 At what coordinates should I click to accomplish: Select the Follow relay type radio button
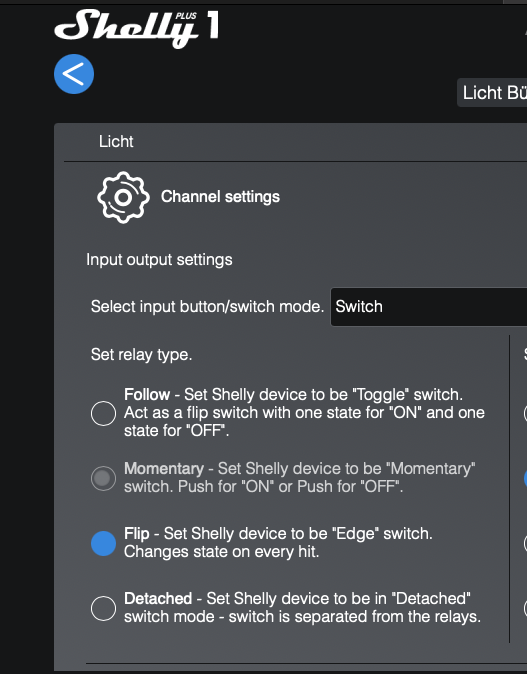point(103,413)
